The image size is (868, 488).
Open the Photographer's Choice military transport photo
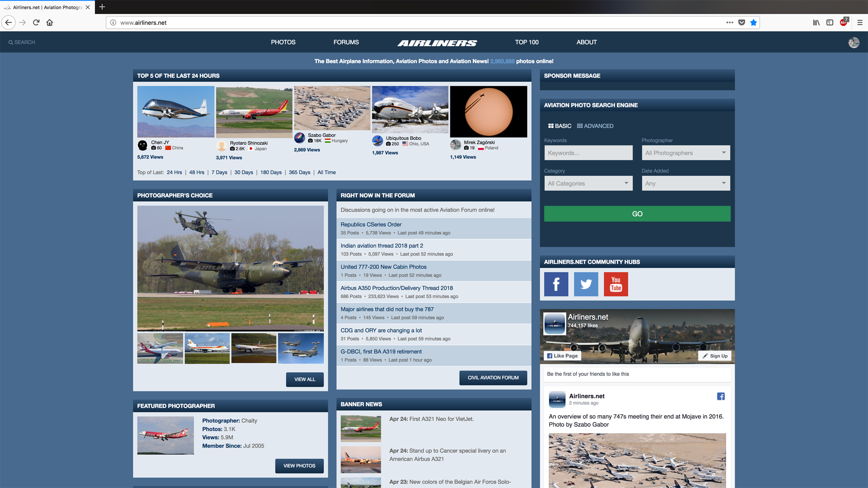(231, 268)
